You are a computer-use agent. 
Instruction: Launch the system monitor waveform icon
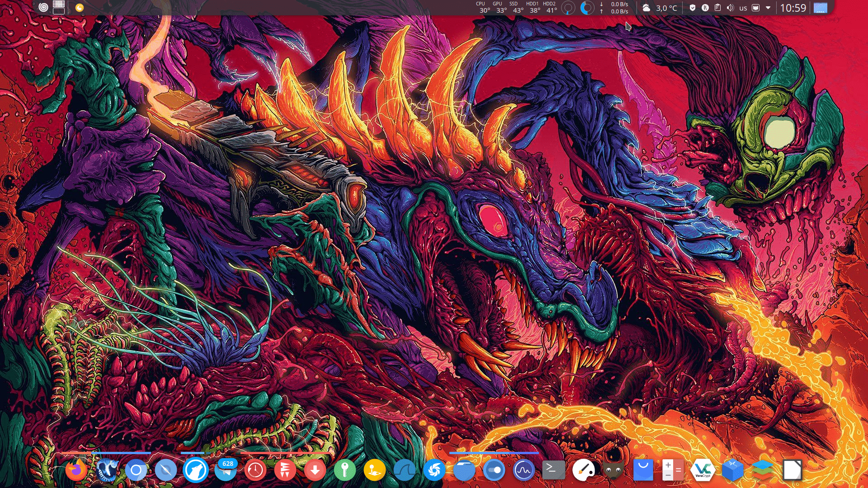(524, 470)
